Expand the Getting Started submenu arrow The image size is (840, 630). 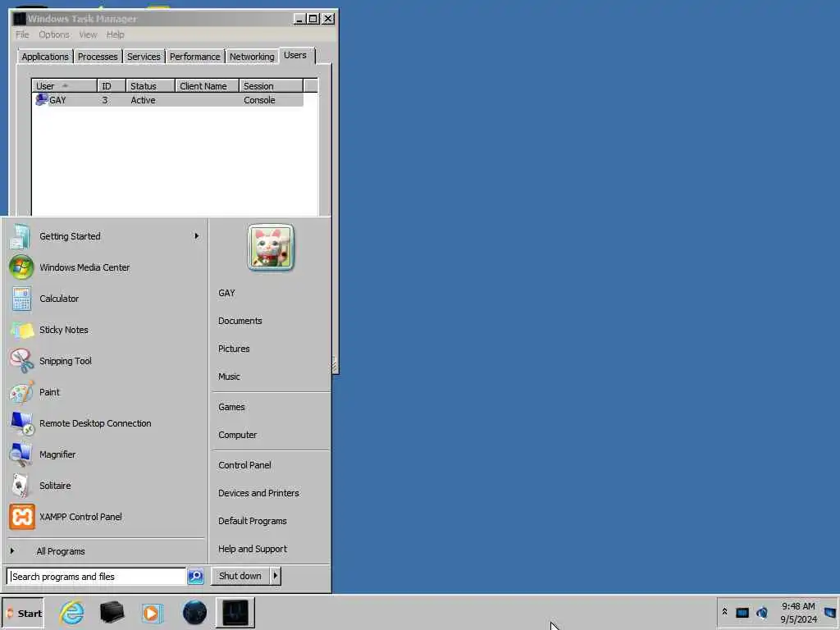tap(197, 235)
